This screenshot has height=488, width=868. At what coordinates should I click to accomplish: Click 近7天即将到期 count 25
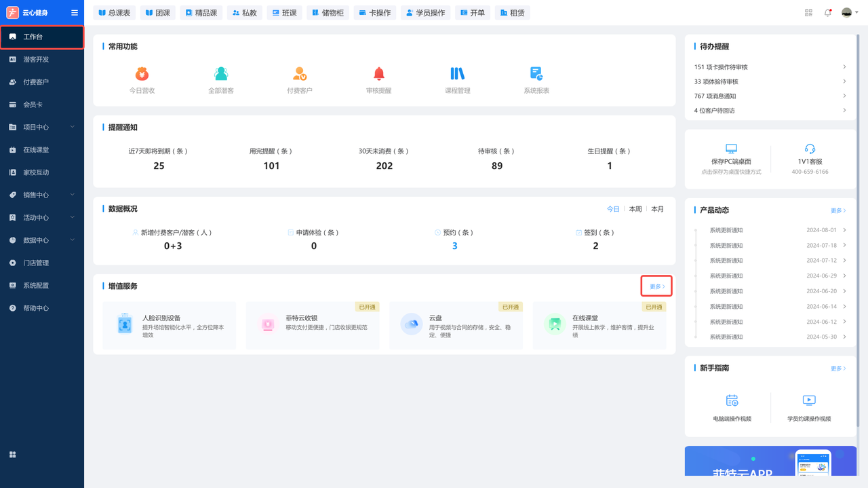click(159, 166)
